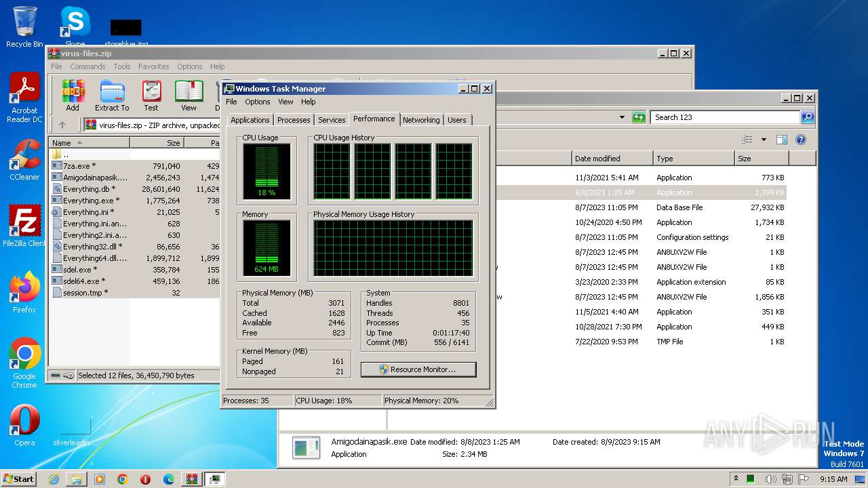Open Task Manager View menu
The width and height of the screenshot is (868, 488).
pos(286,102)
